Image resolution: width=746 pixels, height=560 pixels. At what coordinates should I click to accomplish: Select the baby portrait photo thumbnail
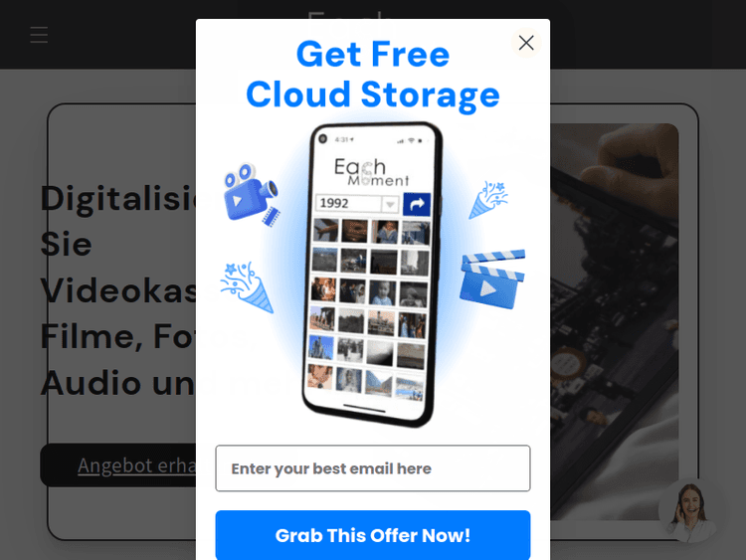[383, 292]
